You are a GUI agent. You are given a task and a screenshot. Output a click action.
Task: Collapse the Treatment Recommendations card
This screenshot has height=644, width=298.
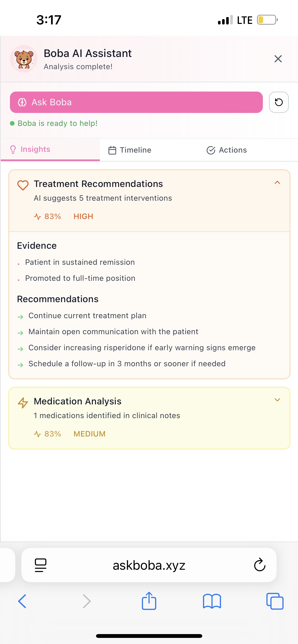point(277,183)
